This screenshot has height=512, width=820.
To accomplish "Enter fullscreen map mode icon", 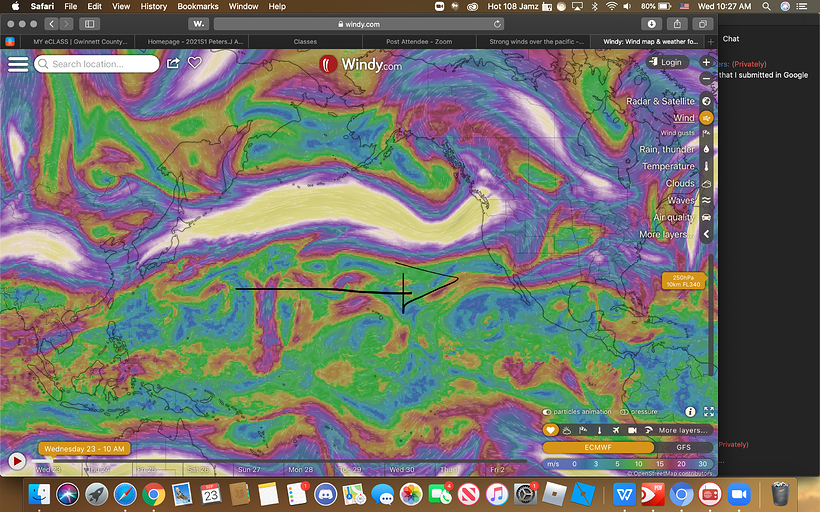I will point(709,412).
